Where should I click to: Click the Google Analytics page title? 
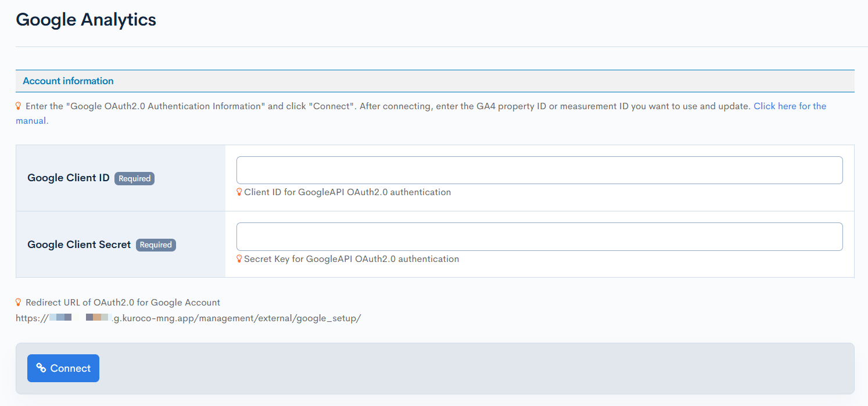pyautogui.click(x=86, y=19)
